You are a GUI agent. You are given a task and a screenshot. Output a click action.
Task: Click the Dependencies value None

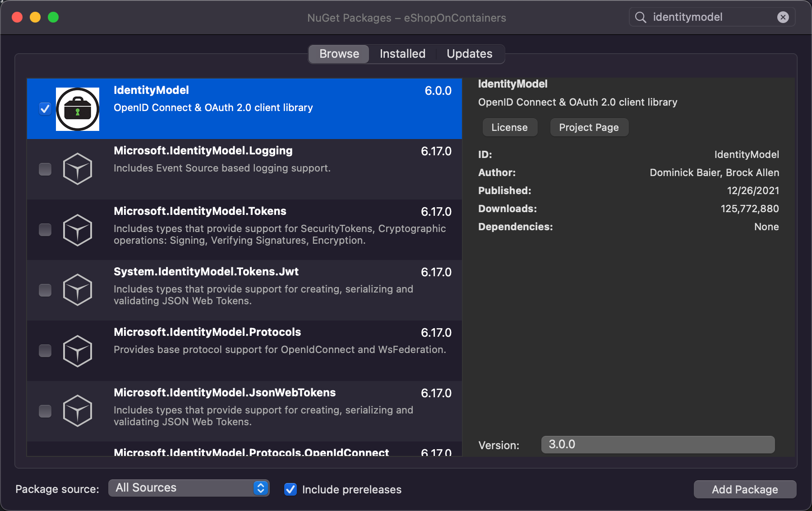(x=766, y=227)
